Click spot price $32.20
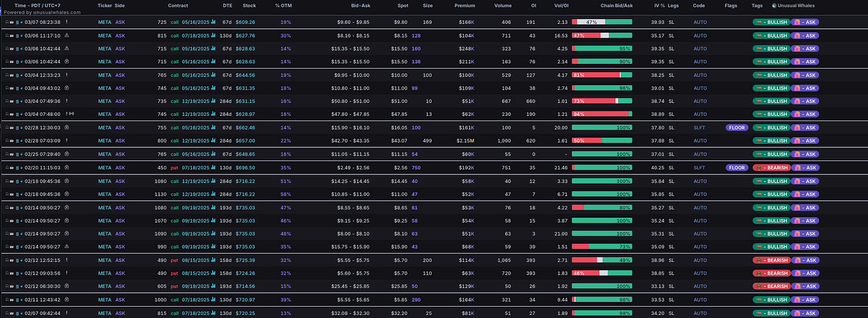 click(400, 313)
